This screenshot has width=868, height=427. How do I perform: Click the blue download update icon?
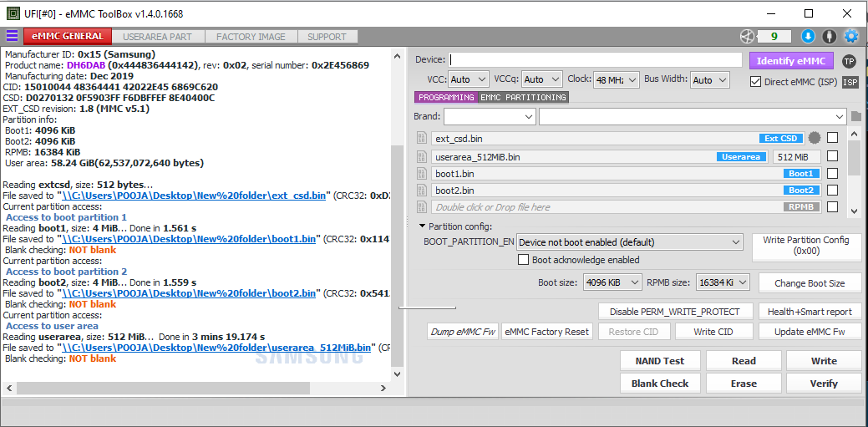pyautogui.click(x=808, y=37)
